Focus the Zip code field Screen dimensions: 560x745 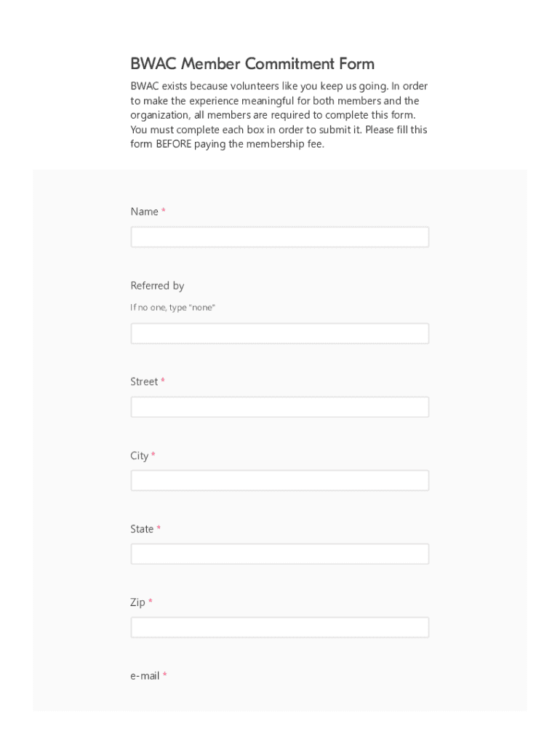click(x=279, y=627)
